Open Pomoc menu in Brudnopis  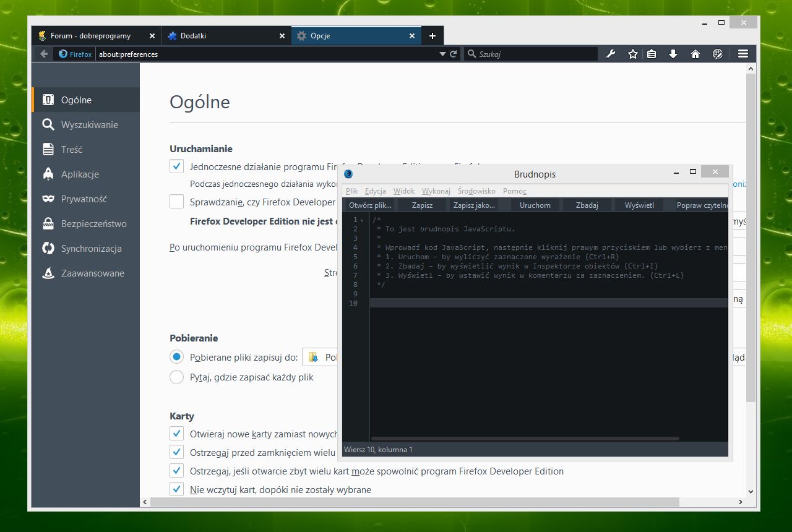tap(515, 191)
